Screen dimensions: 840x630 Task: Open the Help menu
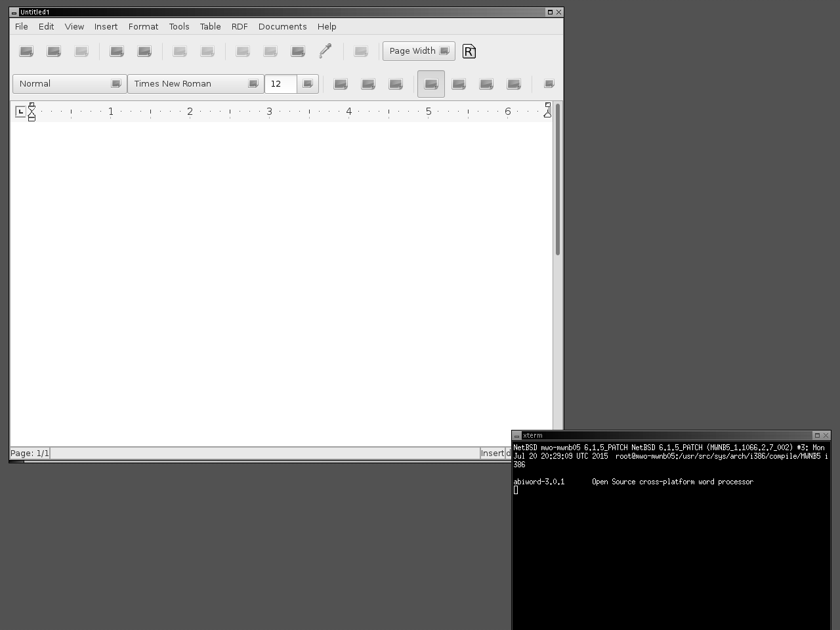pos(327,26)
